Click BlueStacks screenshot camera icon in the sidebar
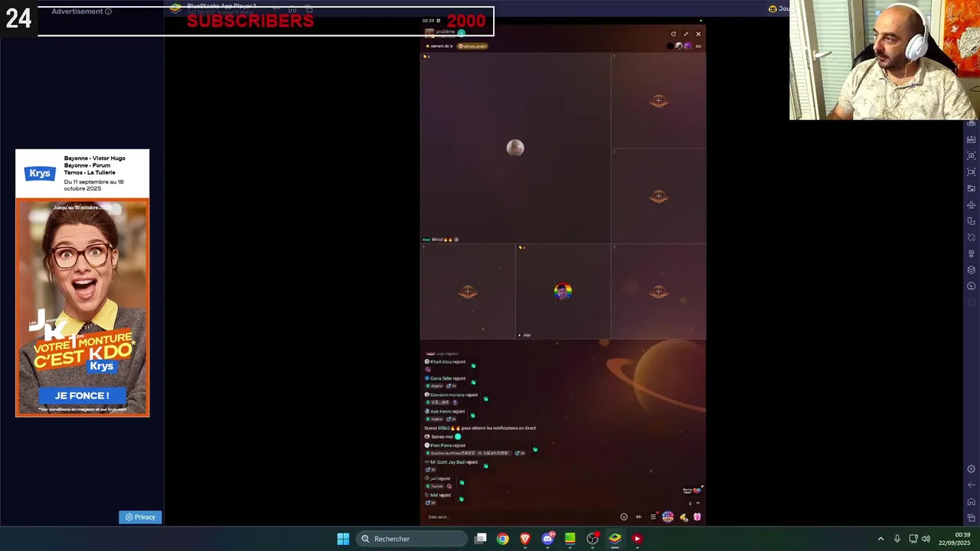This screenshot has height=551, width=980. click(x=972, y=155)
